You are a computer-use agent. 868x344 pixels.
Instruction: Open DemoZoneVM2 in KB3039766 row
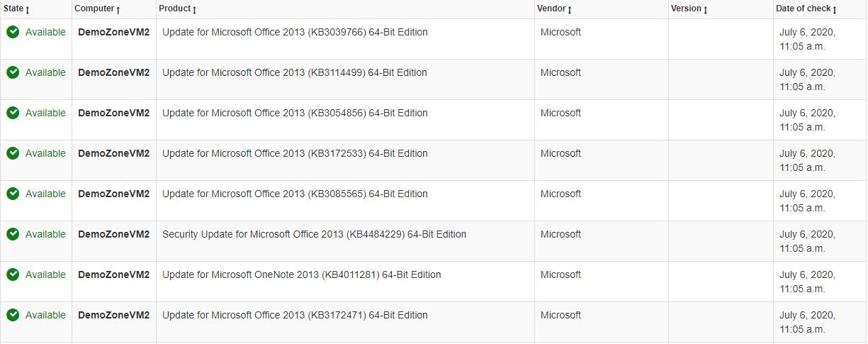(x=113, y=32)
